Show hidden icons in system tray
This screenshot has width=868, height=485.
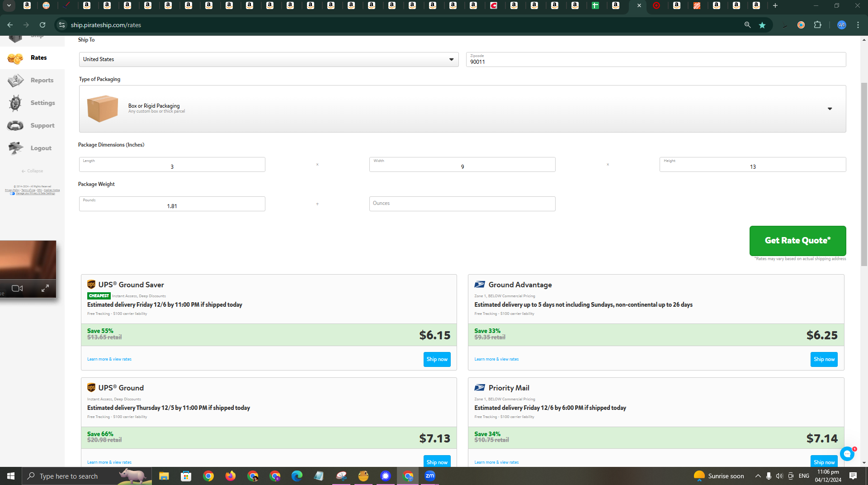coord(758,476)
